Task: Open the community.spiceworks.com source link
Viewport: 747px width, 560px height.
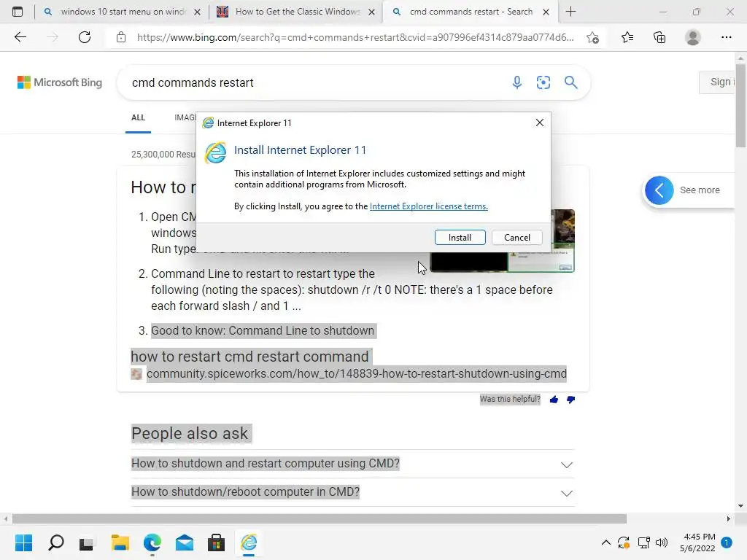Action: [356, 374]
